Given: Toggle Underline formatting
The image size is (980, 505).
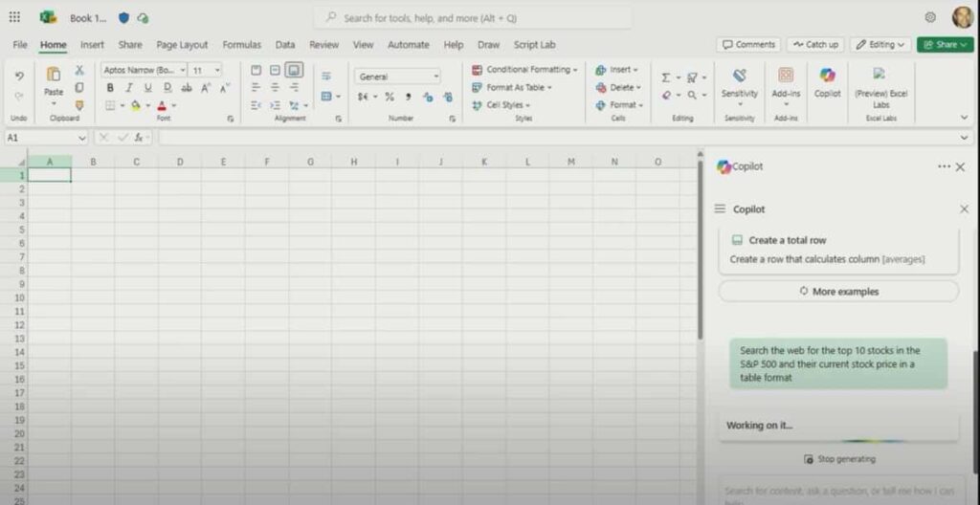Looking at the screenshot, I should [148, 88].
